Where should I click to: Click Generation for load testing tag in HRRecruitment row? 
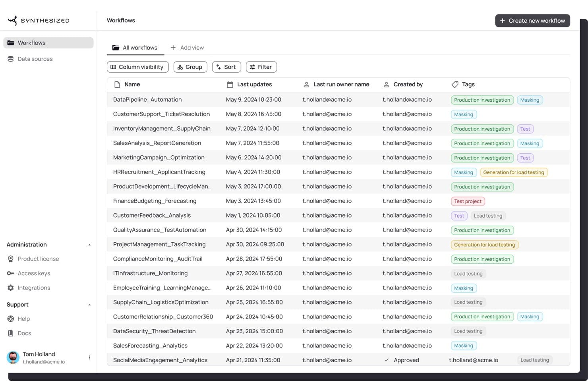click(x=513, y=172)
